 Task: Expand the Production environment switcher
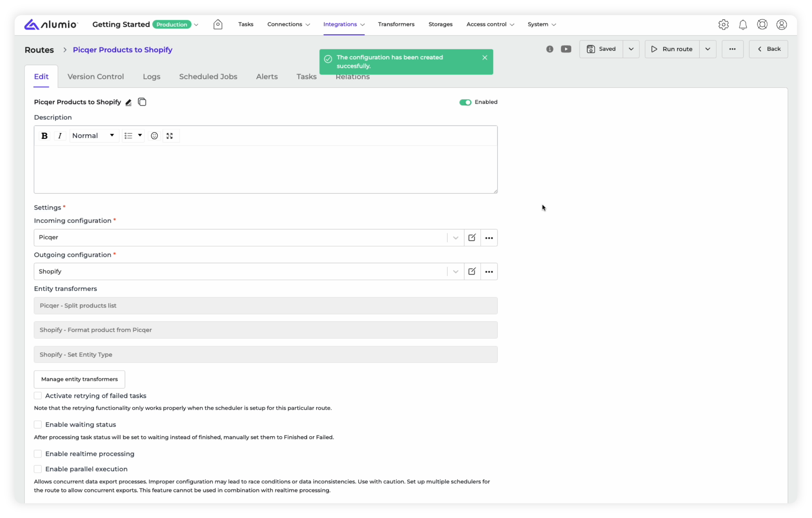pos(196,24)
